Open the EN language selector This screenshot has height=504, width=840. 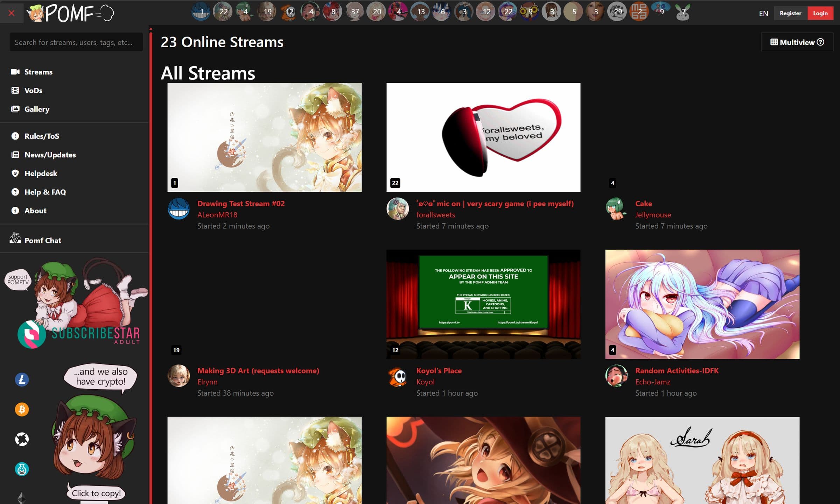click(x=763, y=13)
